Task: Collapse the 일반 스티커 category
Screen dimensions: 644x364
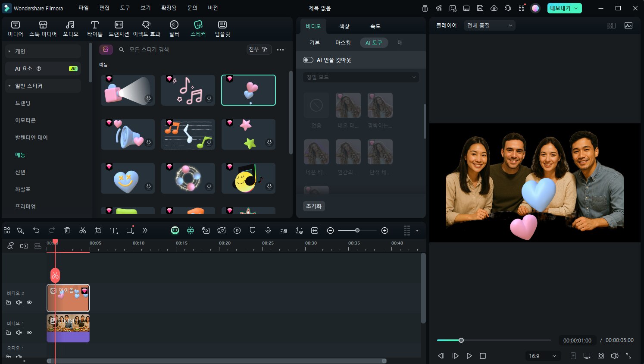Action: pos(43,86)
